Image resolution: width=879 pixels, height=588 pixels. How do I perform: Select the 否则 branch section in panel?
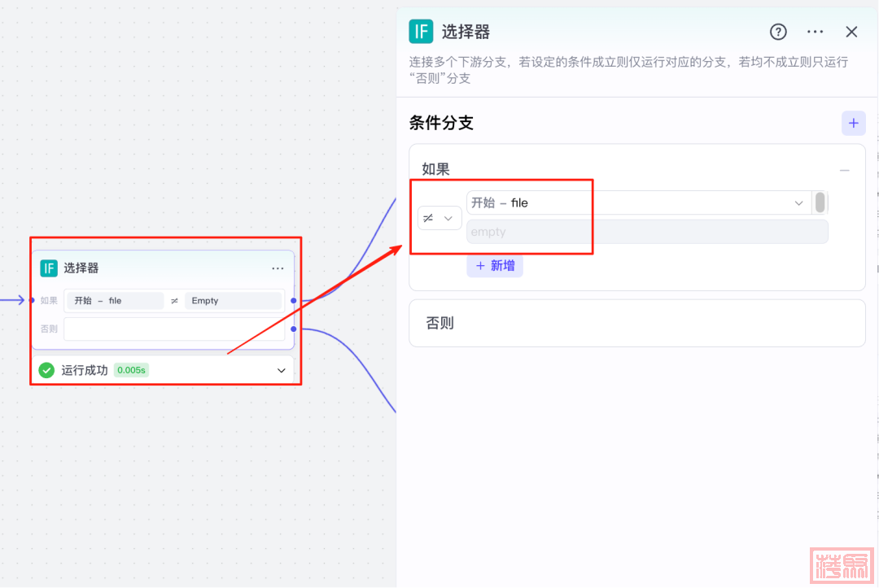pos(636,323)
